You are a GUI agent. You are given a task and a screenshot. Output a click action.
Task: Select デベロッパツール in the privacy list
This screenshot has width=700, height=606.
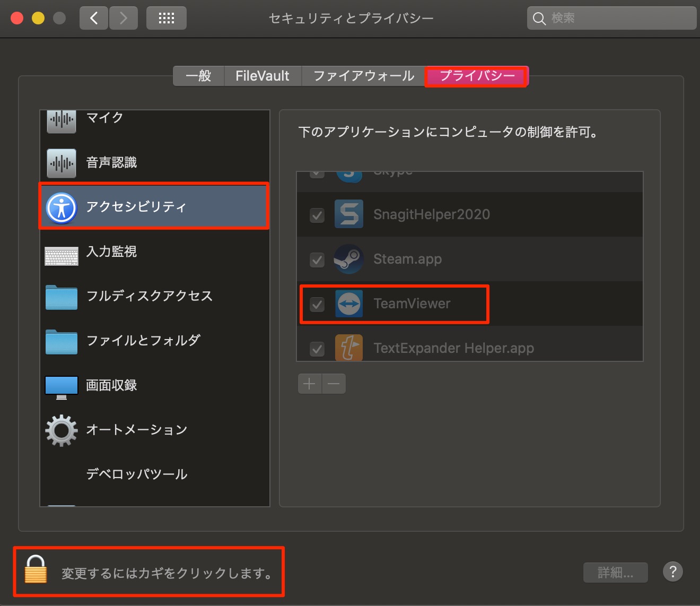[155, 474]
